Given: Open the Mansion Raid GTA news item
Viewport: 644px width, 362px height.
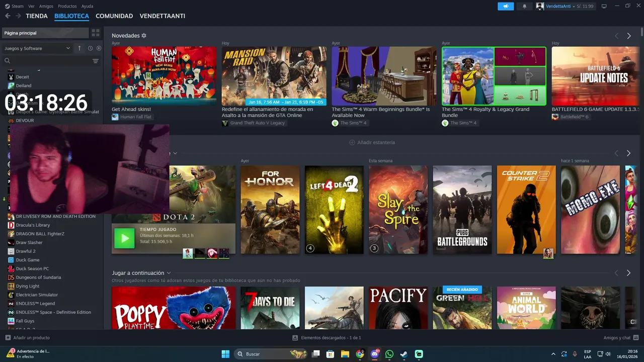Looking at the screenshot, I should point(274,76).
